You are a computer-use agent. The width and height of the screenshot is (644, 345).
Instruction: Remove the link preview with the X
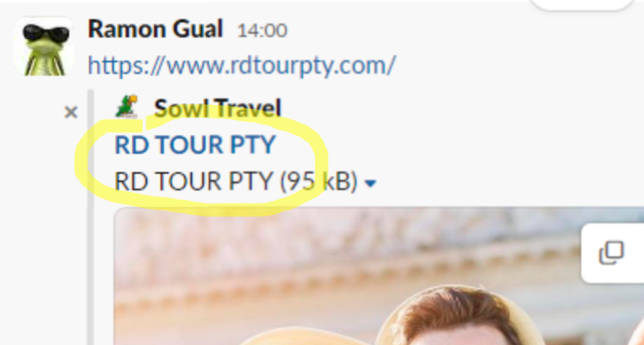click(71, 112)
